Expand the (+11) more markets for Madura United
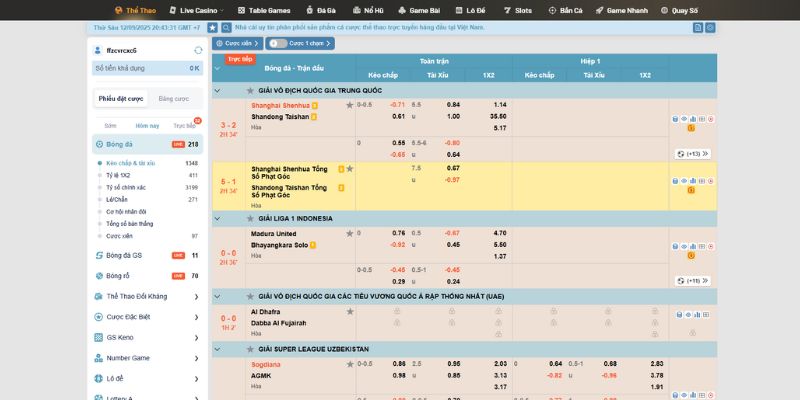The height and width of the screenshot is (400, 800). [x=693, y=281]
